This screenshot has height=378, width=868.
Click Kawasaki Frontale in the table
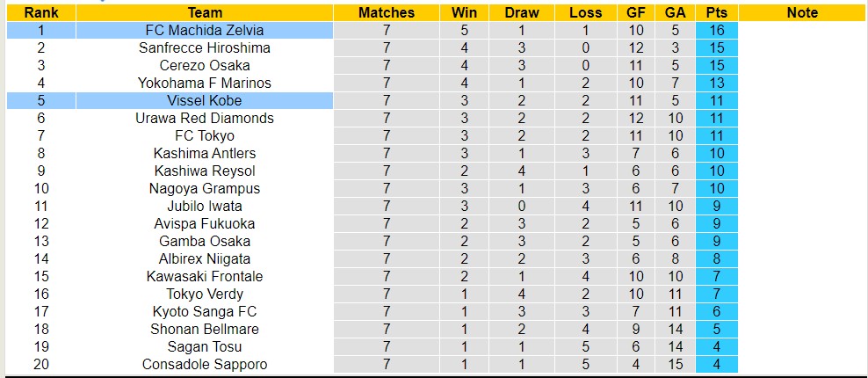click(205, 276)
